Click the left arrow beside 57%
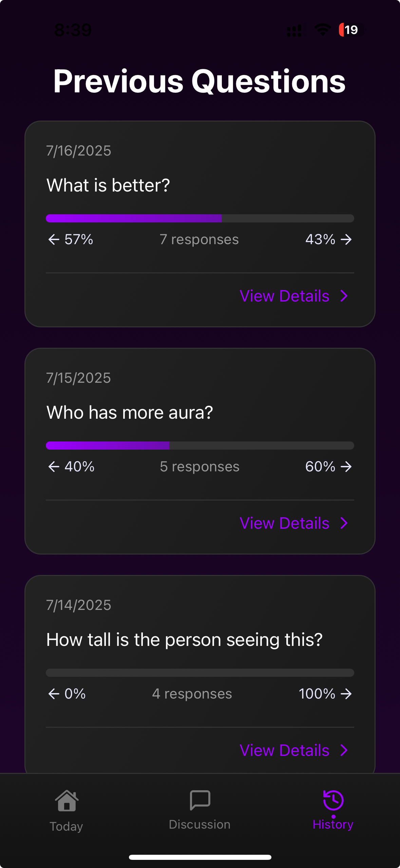 pos(53,239)
